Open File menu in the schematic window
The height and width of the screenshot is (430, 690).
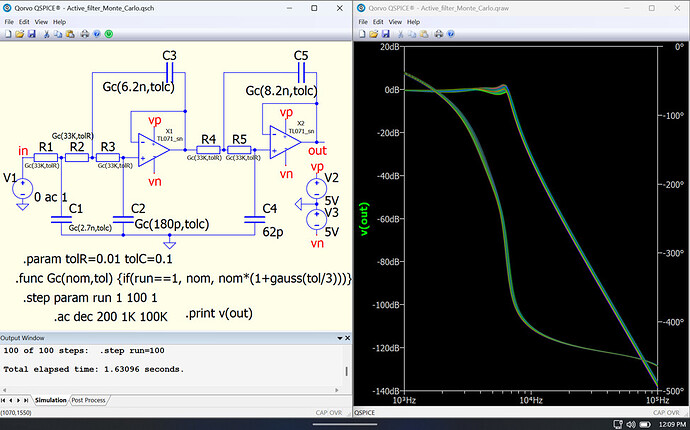click(9, 22)
